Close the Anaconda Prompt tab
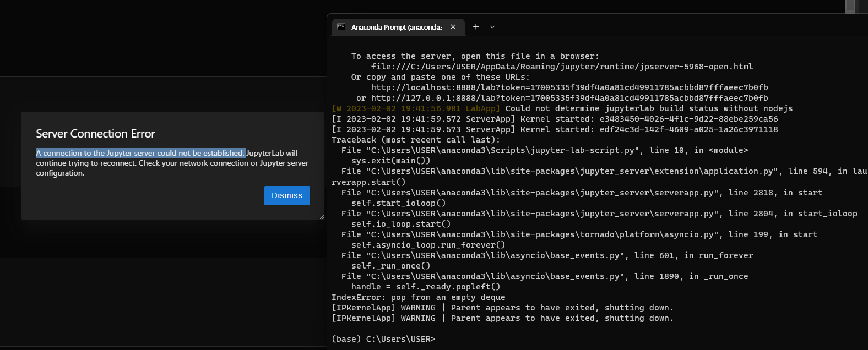 tap(453, 27)
